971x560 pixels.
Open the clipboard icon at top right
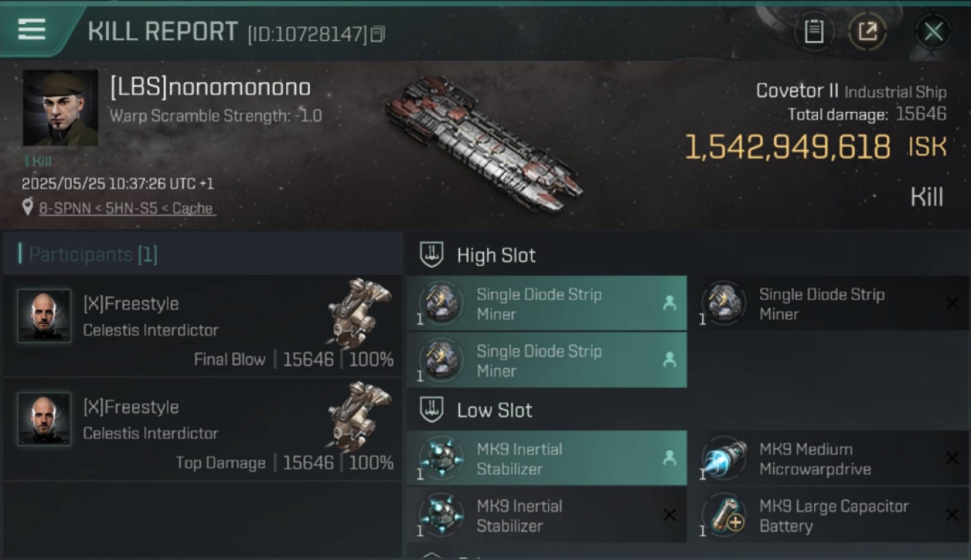(813, 31)
